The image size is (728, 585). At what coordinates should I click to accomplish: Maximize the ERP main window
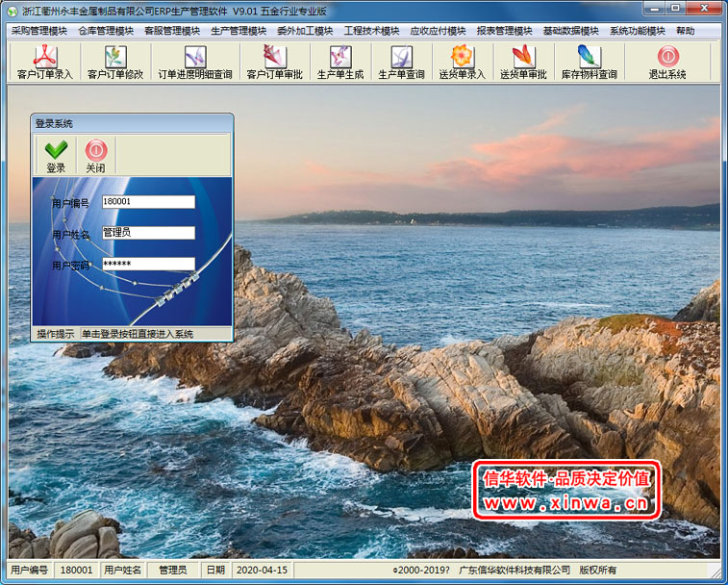tap(676, 8)
